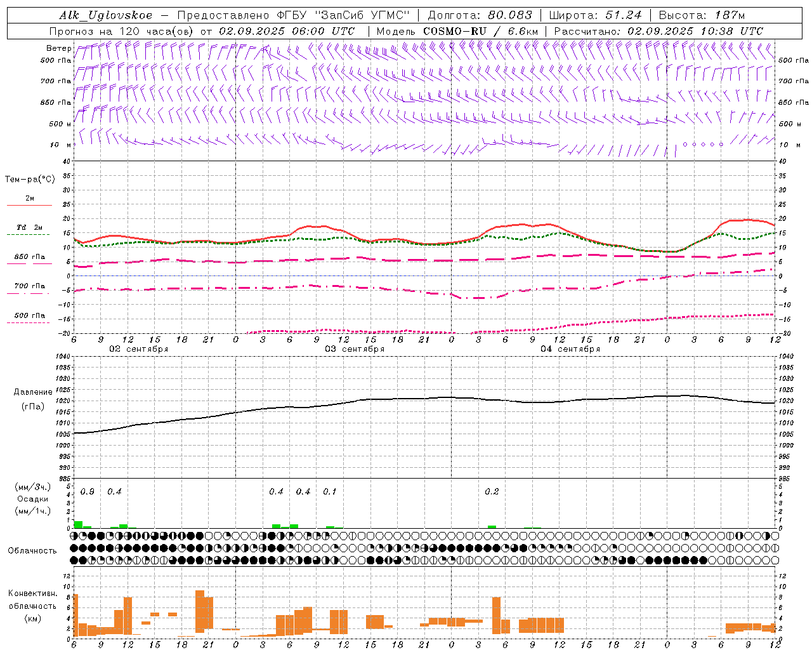Screen dimensions: 812x650
Task: Click the 0.2 precipitation value
Action: 492,492
